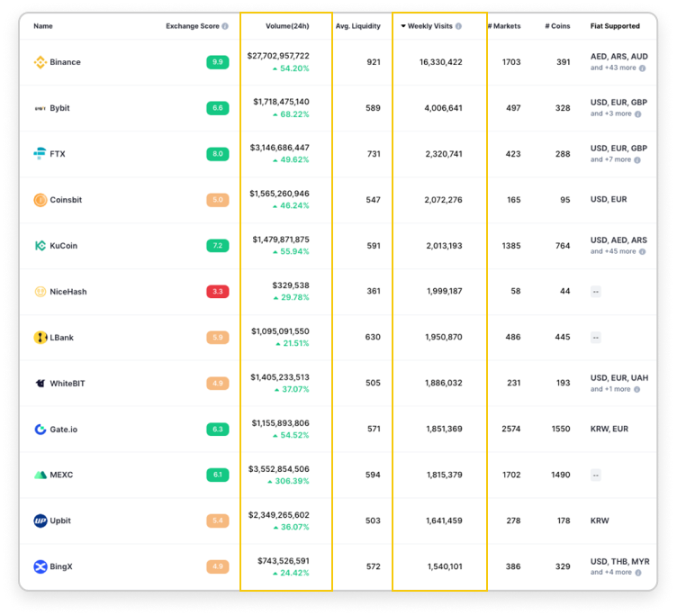Click the Coinsbit exchange logo icon

(x=41, y=200)
